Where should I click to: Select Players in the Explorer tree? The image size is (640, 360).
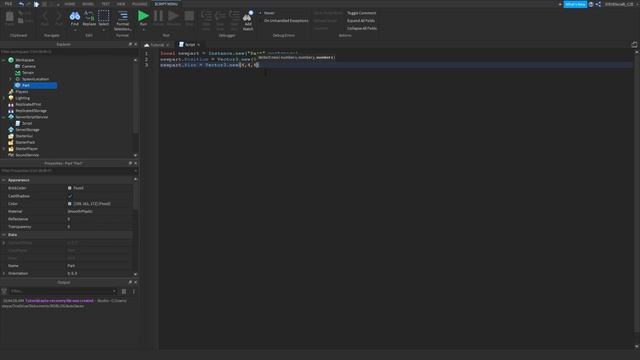[x=22, y=91]
